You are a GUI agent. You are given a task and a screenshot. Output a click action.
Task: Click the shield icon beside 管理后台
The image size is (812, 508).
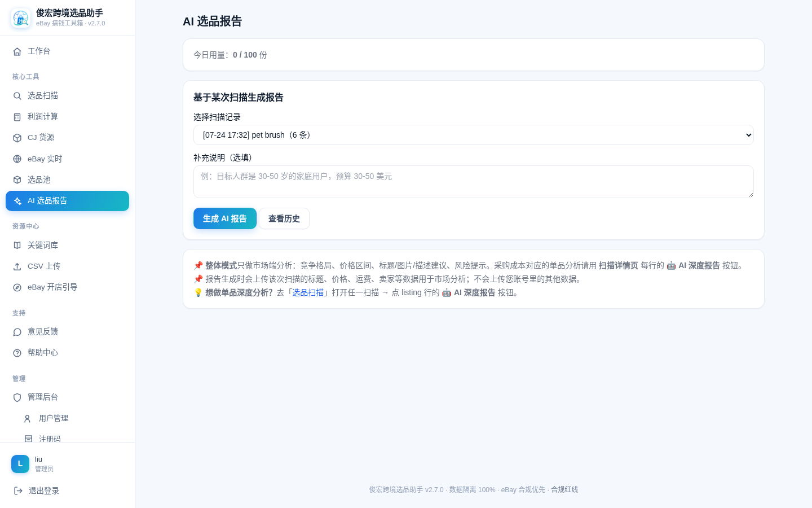tap(17, 397)
